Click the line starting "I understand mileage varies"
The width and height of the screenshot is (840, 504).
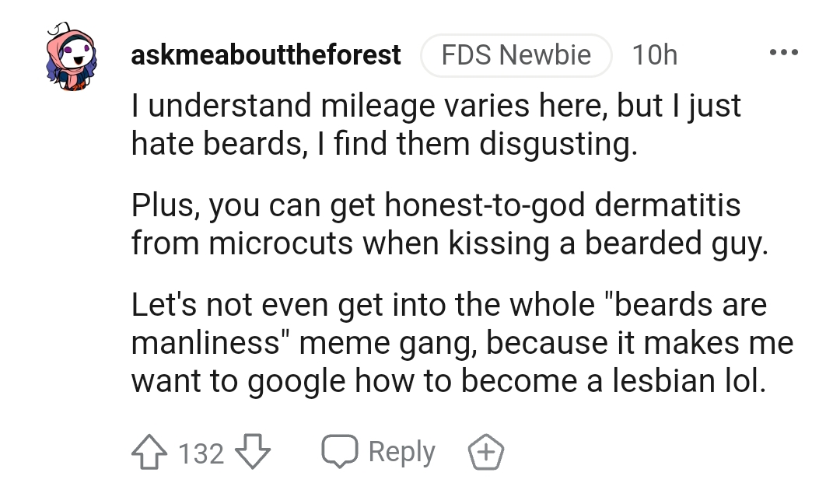click(436, 106)
